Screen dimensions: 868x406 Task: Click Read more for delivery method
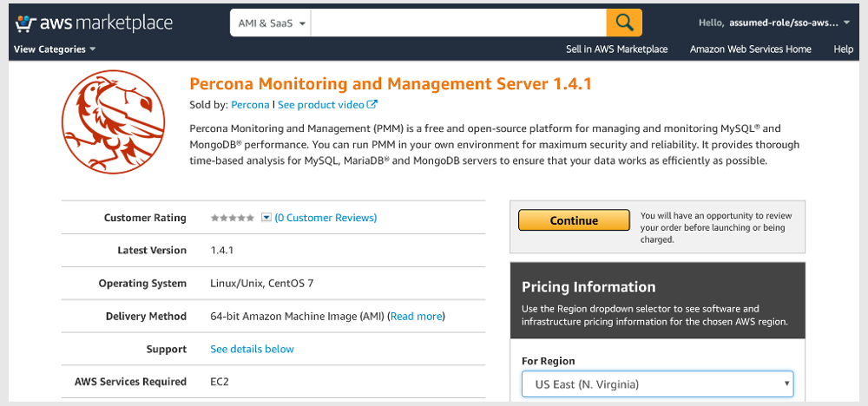417,317
